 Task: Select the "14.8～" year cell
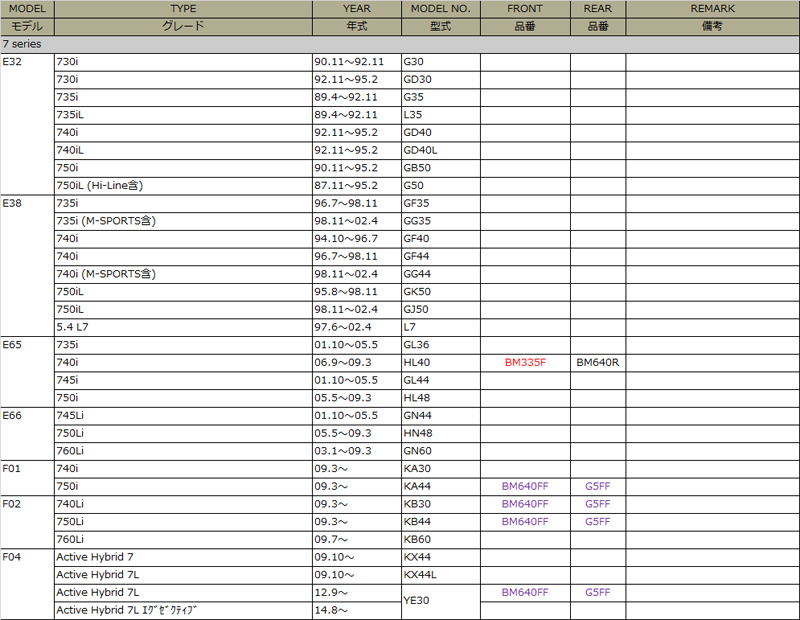click(x=357, y=610)
